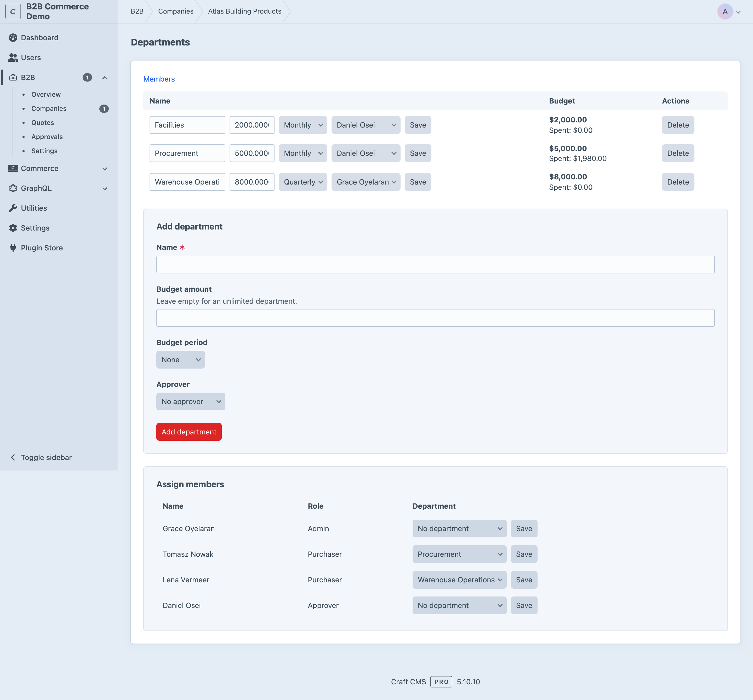Delete the Warehouse Operations department
Image resolution: width=753 pixels, height=700 pixels.
click(678, 182)
